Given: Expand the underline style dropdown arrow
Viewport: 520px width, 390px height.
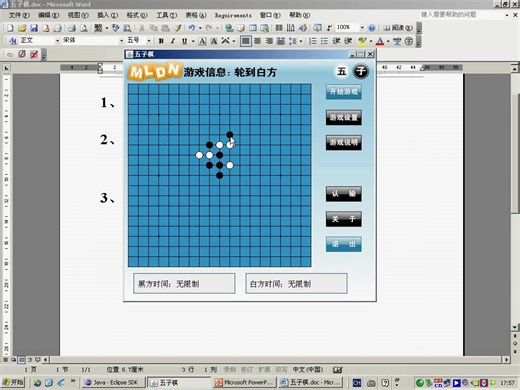Looking at the screenshot, I should pyautogui.click(x=193, y=41).
